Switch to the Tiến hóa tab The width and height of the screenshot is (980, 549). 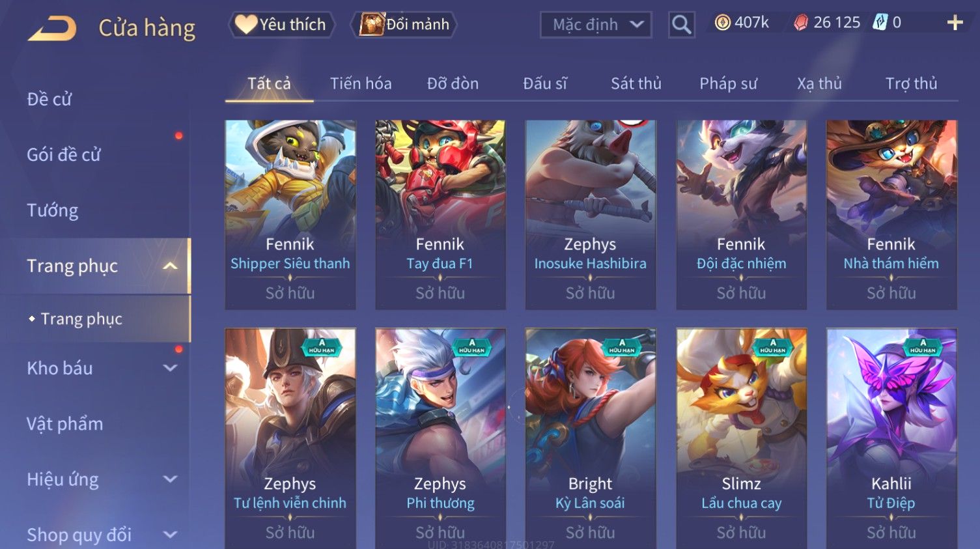coord(361,83)
